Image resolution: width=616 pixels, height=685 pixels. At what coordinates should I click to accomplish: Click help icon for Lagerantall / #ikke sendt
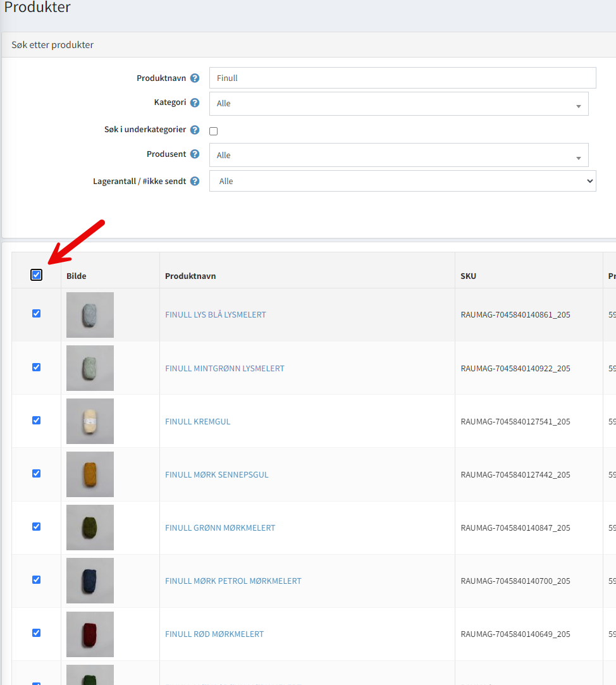click(x=195, y=181)
